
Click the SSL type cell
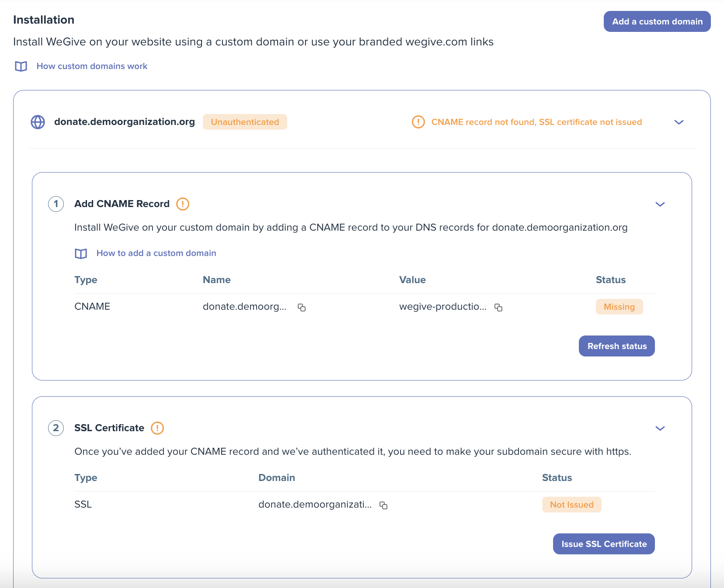coord(83,505)
